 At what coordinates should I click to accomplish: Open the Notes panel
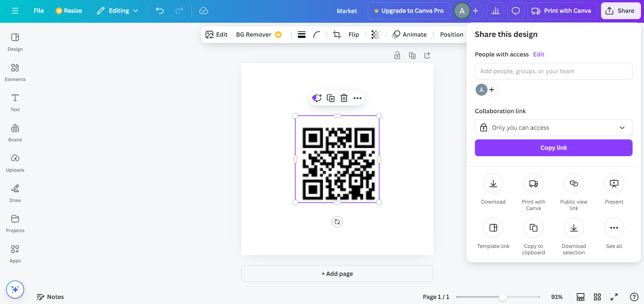point(50,297)
